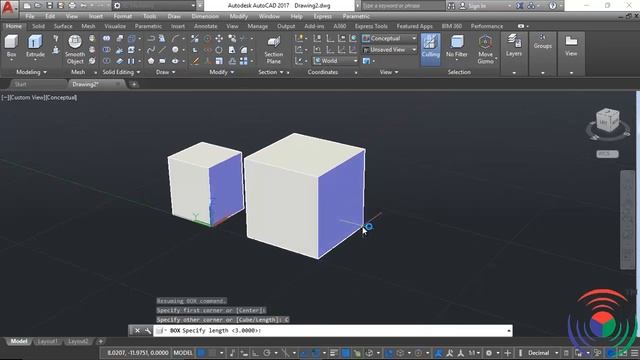Switch to the Annotate ribbon tab
The width and height of the screenshot is (640, 360).
point(206,26)
